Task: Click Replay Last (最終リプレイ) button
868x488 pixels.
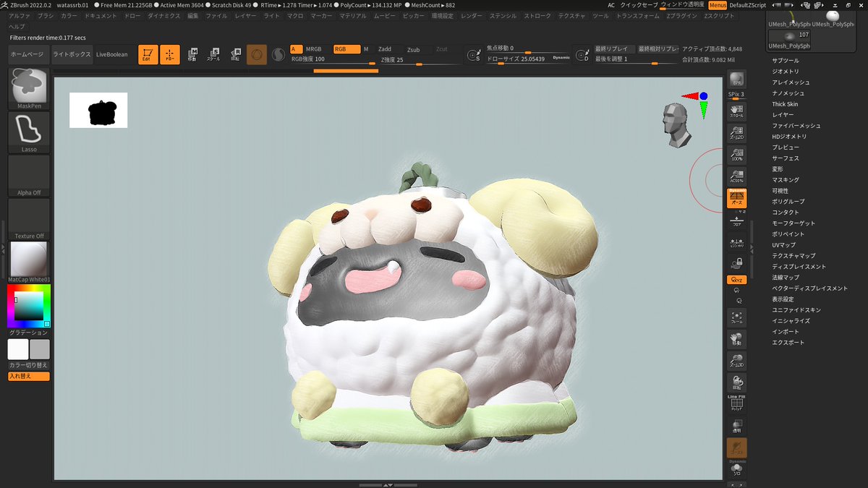Action: pos(615,49)
